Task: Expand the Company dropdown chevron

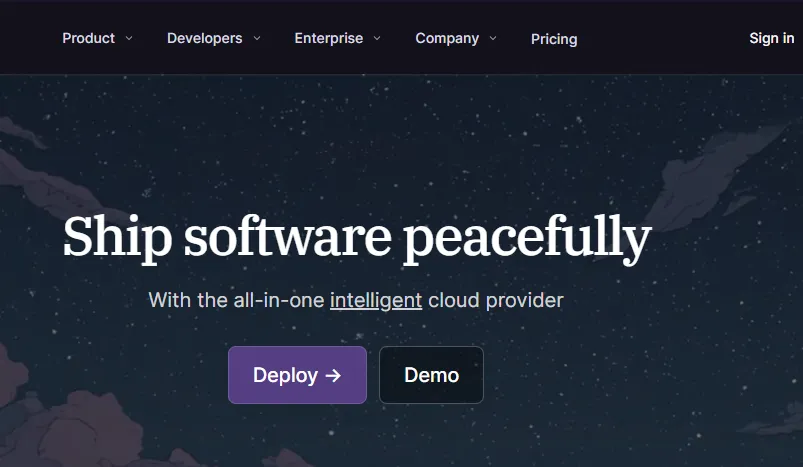Action: (x=493, y=38)
